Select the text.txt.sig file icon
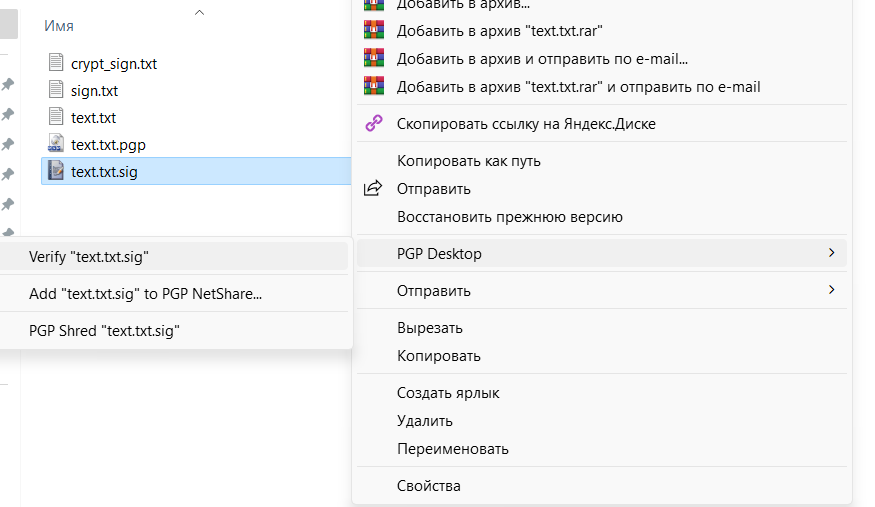 (x=56, y=171)
